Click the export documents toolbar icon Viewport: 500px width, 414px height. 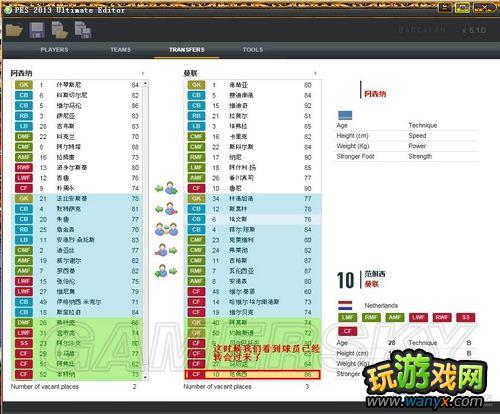(x=83, y=30)
